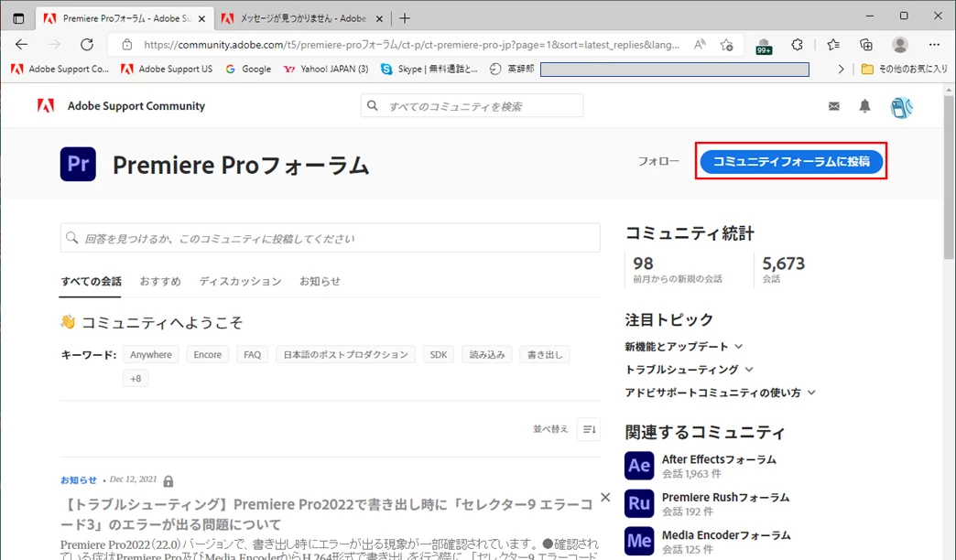The image size is (956, 560).
Task: Switch to お知らせ tab
Action: click(x=320, y=282)
